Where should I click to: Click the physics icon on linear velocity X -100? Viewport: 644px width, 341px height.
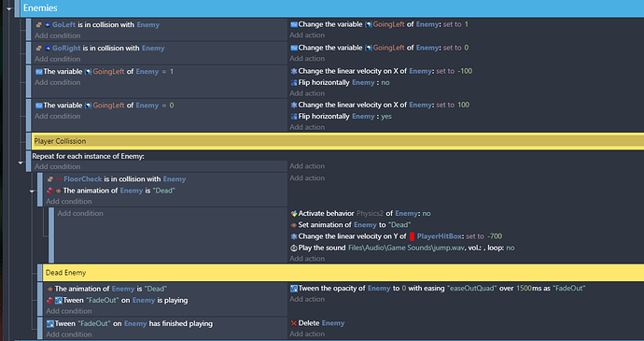click(x=294, y=71)
